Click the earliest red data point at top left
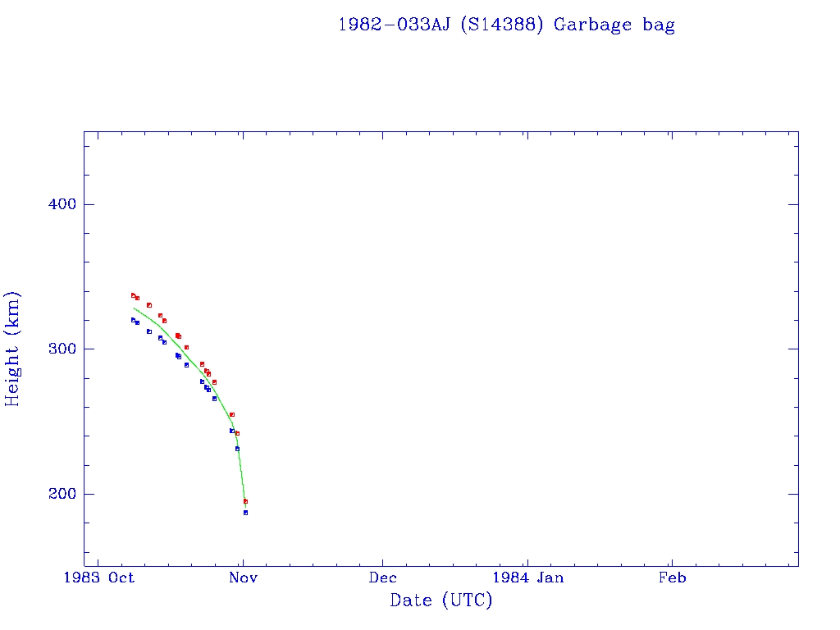The height and width of the screenshot is (630, 840). [133, 295]
